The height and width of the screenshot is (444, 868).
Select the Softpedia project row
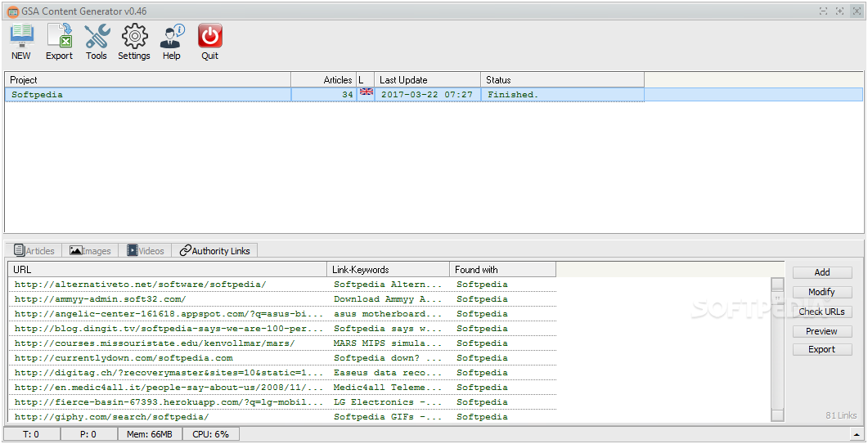coord(434,95)
